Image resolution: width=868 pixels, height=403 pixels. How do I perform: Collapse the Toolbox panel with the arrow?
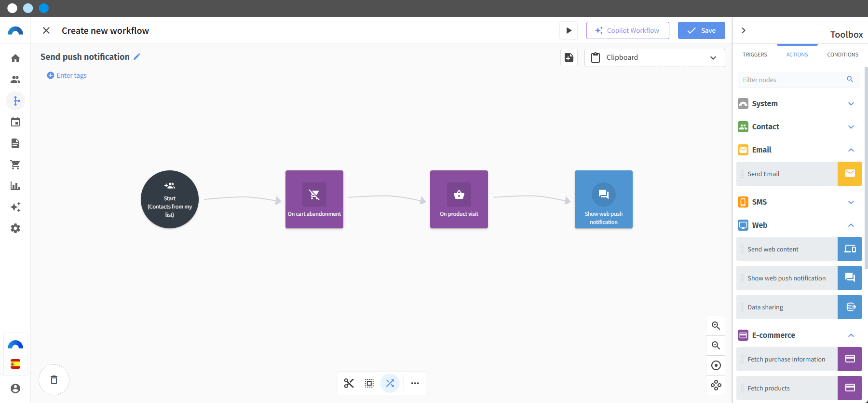point(744,30)
